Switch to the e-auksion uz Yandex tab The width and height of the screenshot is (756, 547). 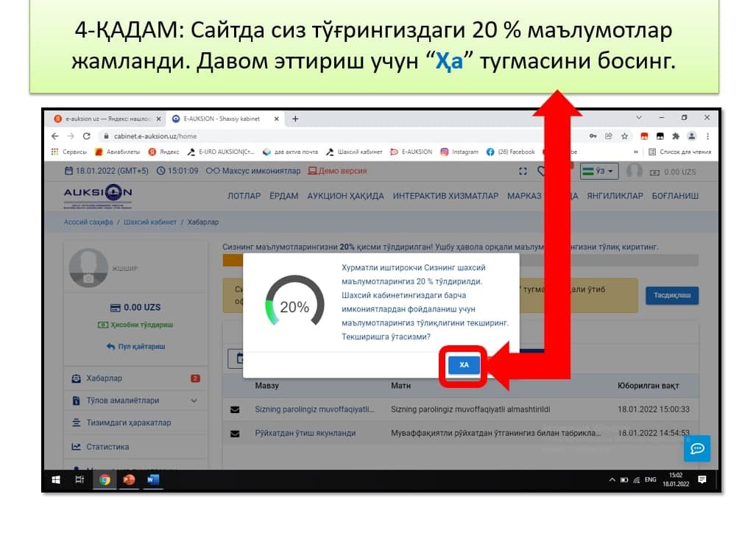click(x=108, y=119)
